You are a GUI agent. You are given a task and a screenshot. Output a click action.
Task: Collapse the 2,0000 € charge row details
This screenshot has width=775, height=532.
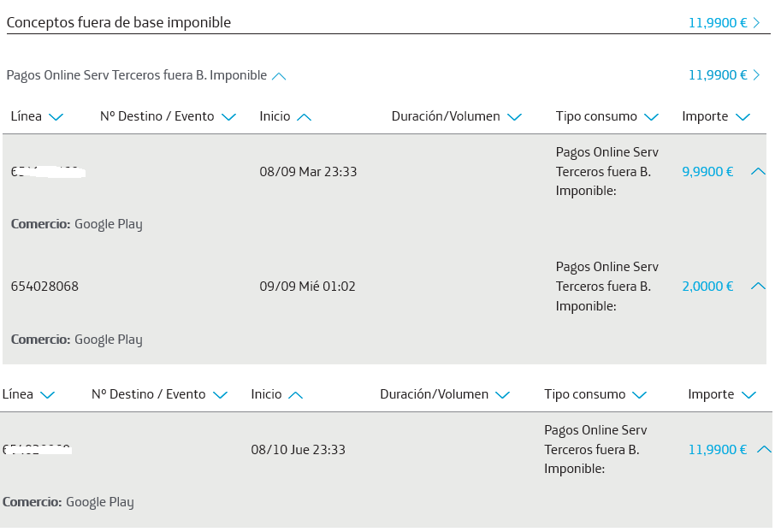[757, 287]
